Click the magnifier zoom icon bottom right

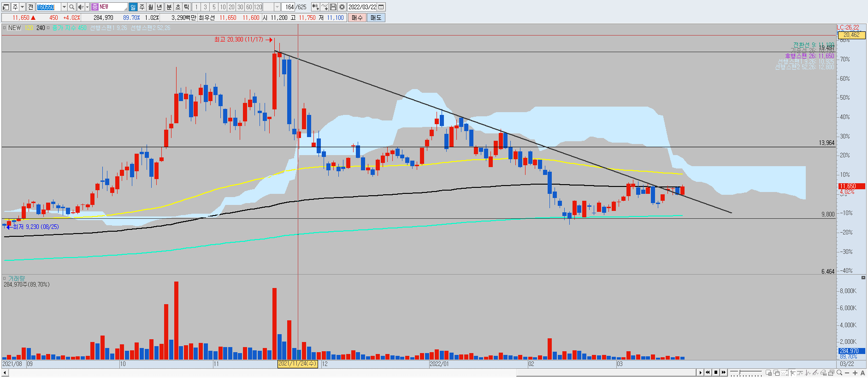[839, 372]
